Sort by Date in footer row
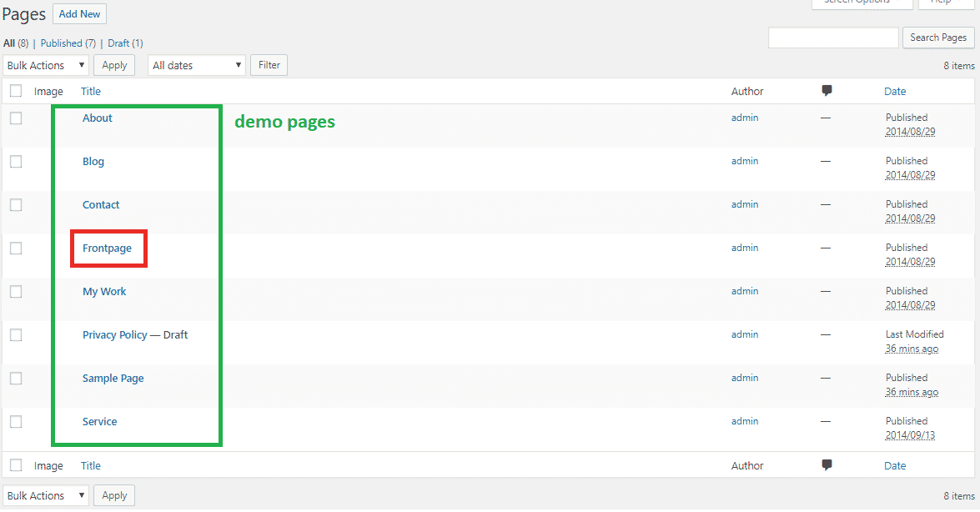The image size is (980, 512). 895,466
